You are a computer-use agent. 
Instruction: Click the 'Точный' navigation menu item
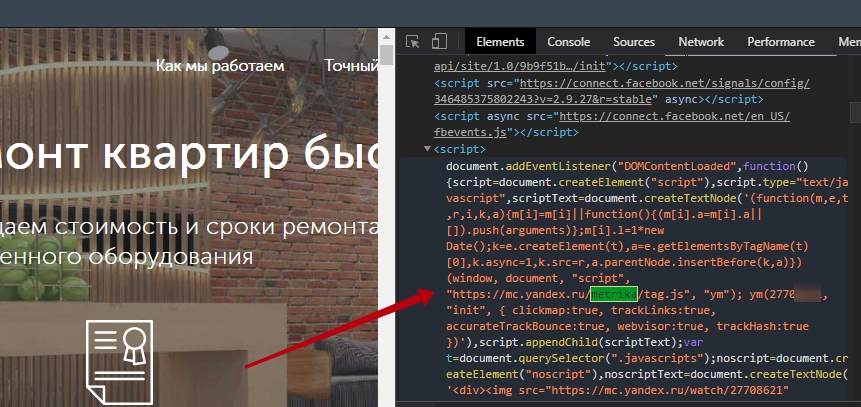[351, 66]
